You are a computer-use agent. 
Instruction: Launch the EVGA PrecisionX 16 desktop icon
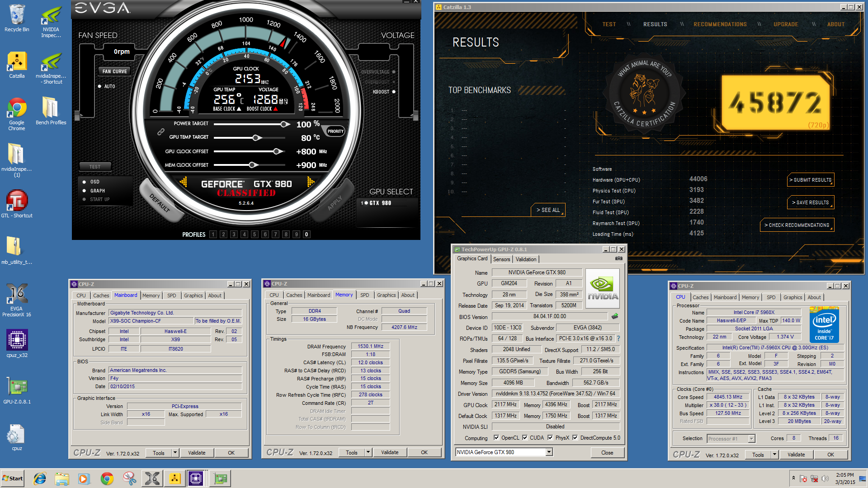point(17,300)
